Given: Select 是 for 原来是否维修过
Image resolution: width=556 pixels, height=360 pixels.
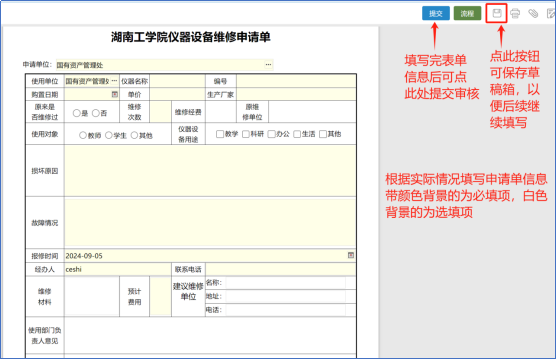Looking at the screenshot, I should click(77, 113).
